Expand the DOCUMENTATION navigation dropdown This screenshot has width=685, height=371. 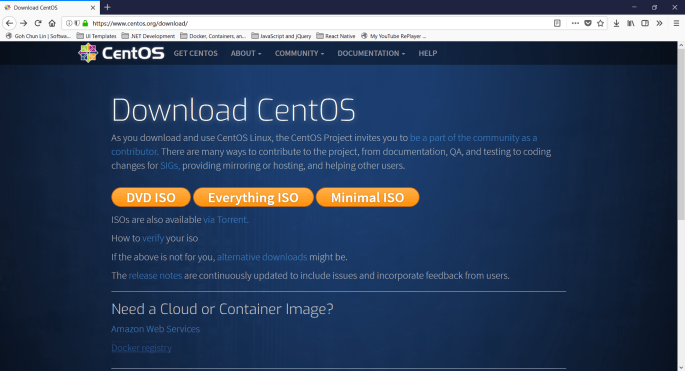[x=371, y=53]
